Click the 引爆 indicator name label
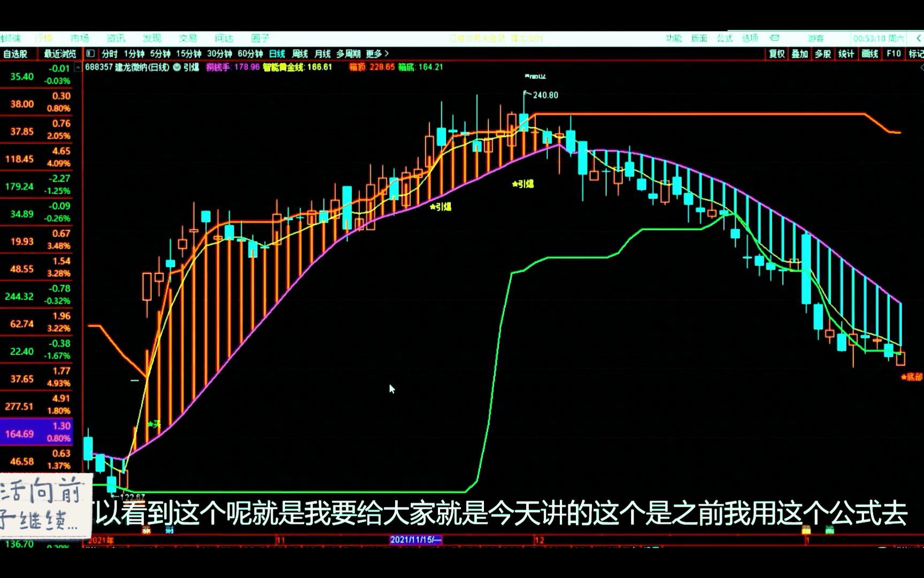The height and width of the screenshot is (578, 924). click(191, 67)
